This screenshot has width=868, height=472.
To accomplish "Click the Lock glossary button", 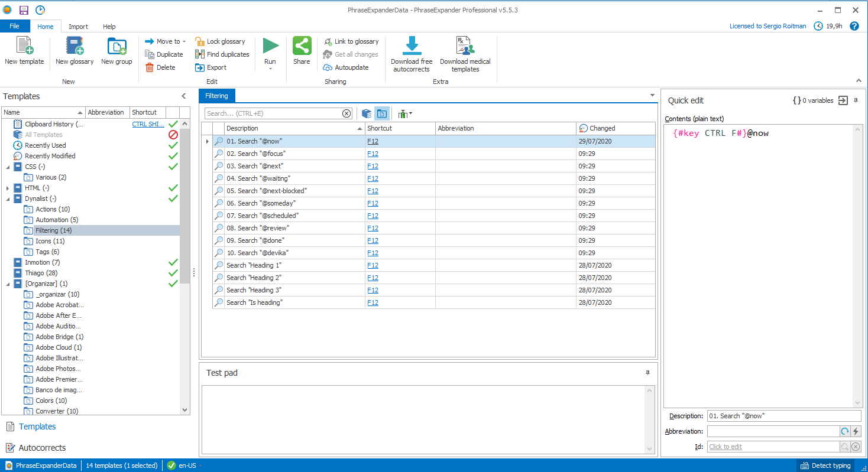I will point(220,41).
